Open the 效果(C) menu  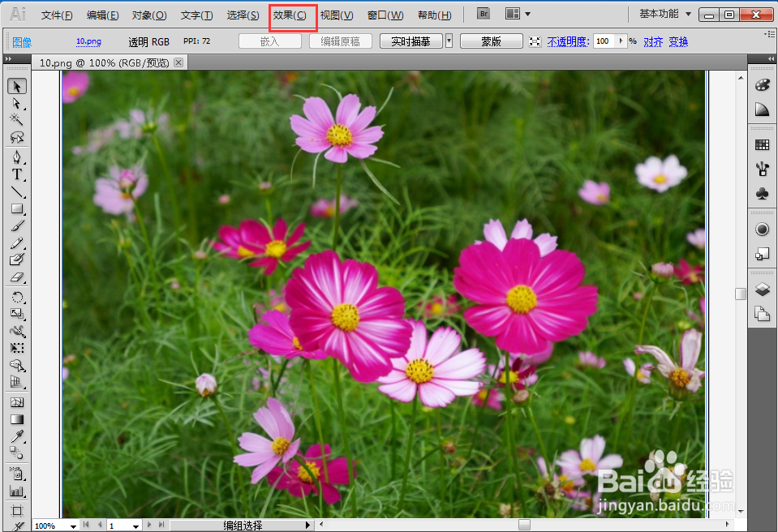(290, 15)
